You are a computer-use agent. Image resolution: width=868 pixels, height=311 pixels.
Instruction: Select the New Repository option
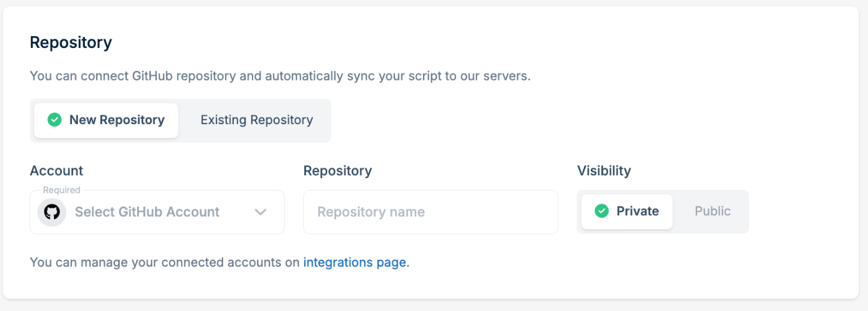(x=106, y=120)
